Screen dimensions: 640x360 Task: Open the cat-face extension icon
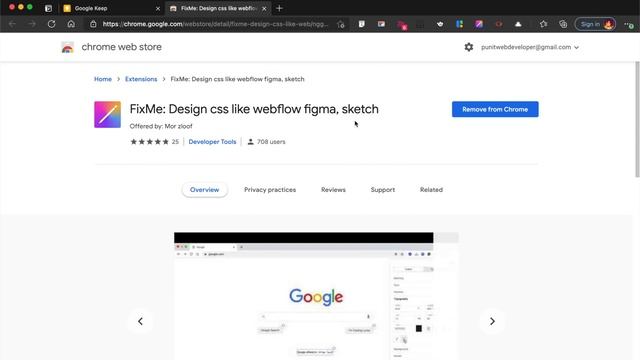coord(440,24)
